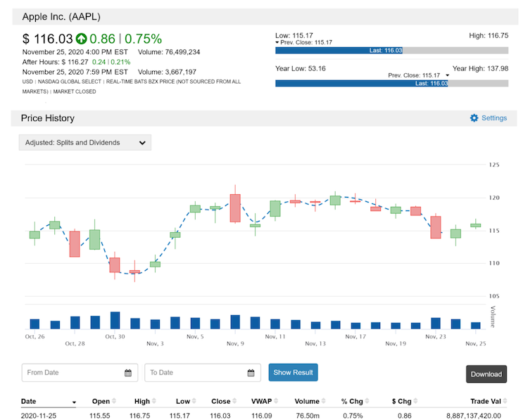The height and width of the screenshot is (420, 528).
Task: Click the 2020-11-25 date cell
Action: [x=39, y=416]
